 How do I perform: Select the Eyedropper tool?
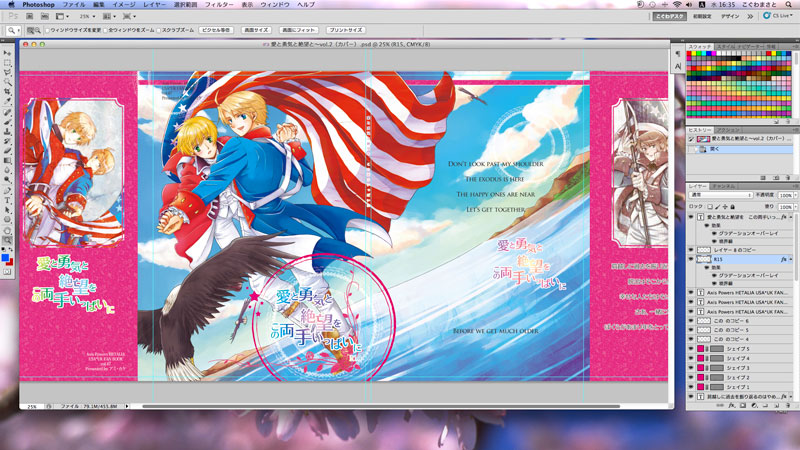[7, 101]
